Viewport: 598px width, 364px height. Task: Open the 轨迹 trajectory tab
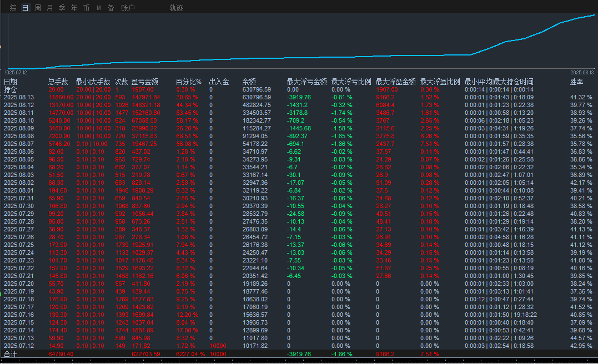pyautogui.click(x=176, y=8)
